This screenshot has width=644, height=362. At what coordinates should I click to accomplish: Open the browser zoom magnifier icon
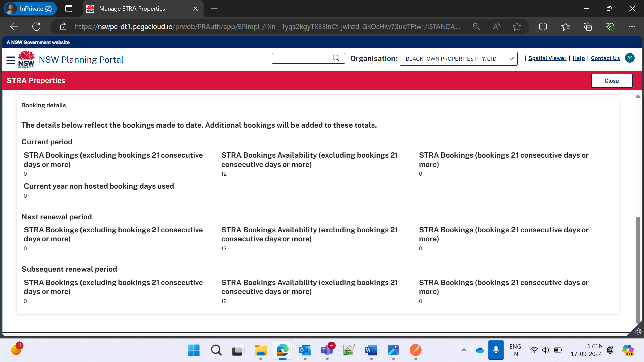476,27
